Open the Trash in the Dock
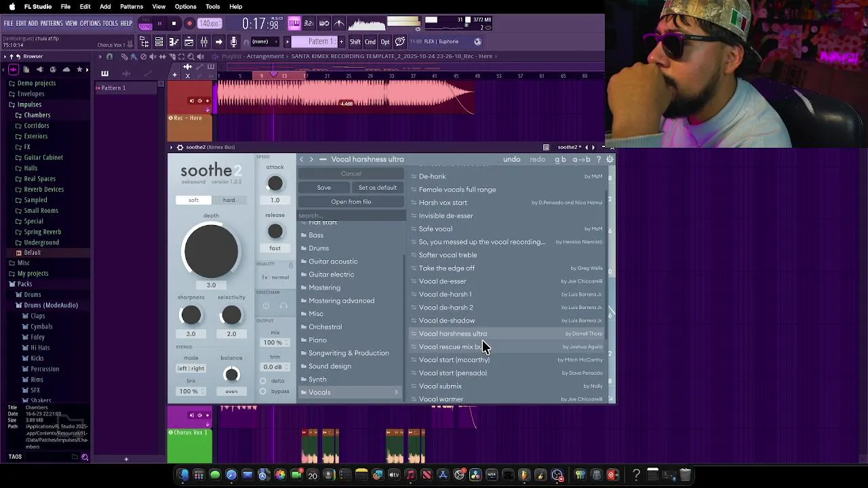 (x=685, y=475)
